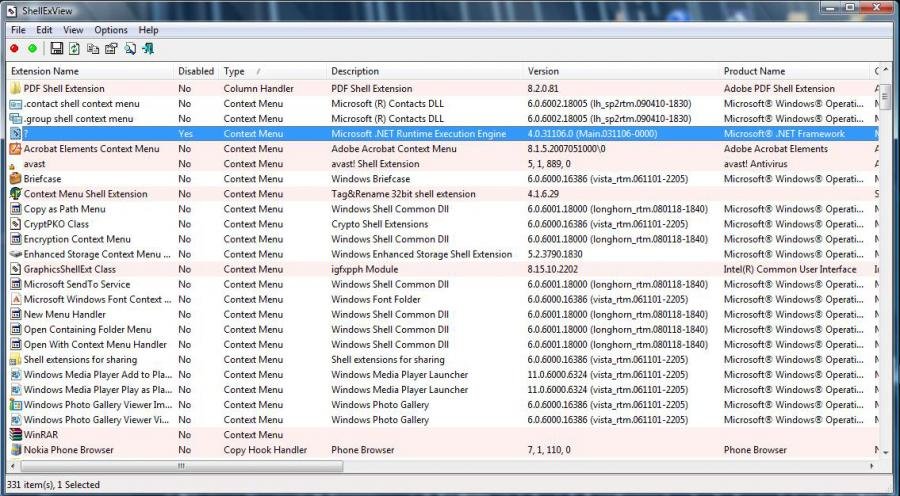Select the New Menu Handler row

[x=443, y=314]
